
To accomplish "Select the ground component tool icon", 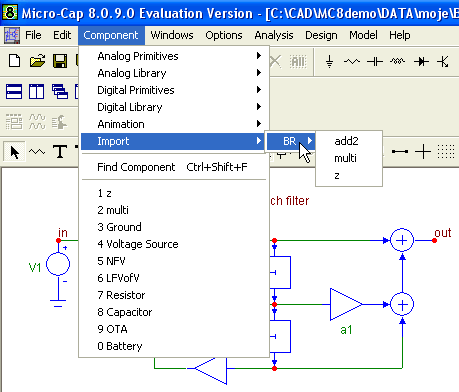I will click(x=329, y=62).
